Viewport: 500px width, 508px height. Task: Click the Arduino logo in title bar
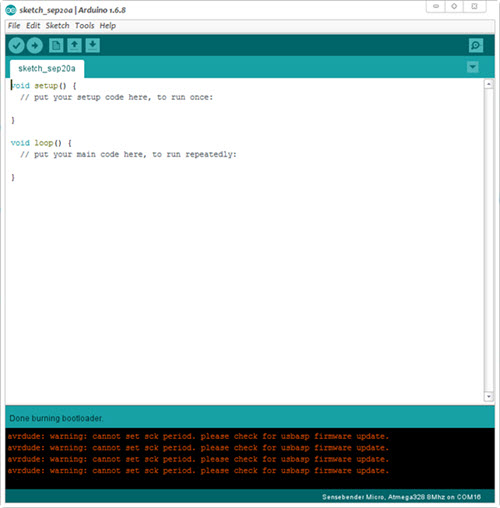pos(11,10)
